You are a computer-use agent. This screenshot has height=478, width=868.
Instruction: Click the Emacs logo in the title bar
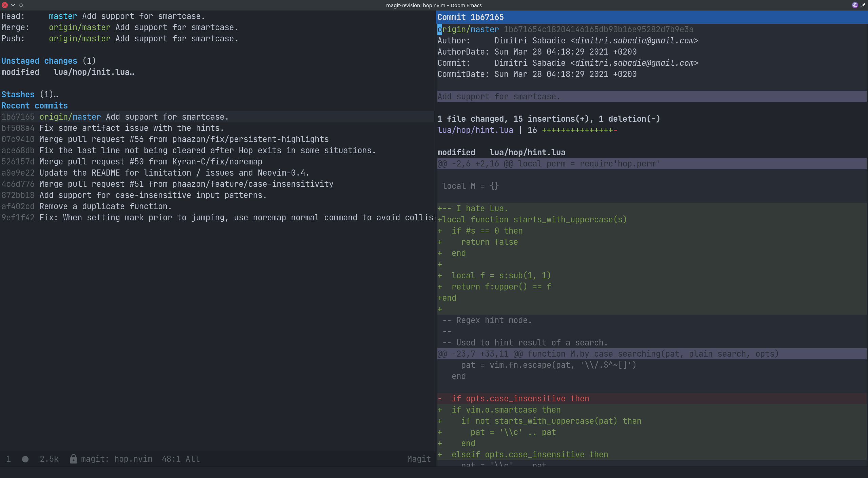pyautogui.click(x=855, y=5)
